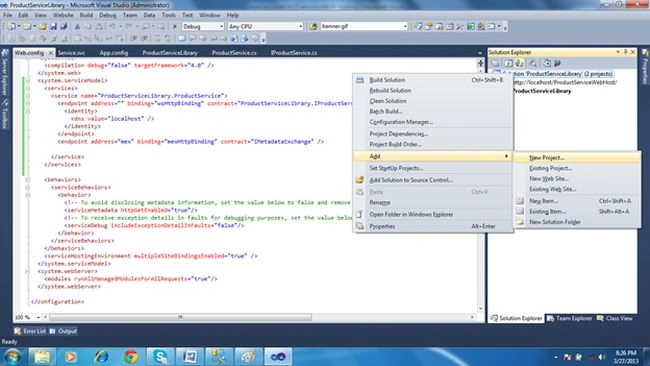
Task: Open the File menu
Action: tap(7, 15)
